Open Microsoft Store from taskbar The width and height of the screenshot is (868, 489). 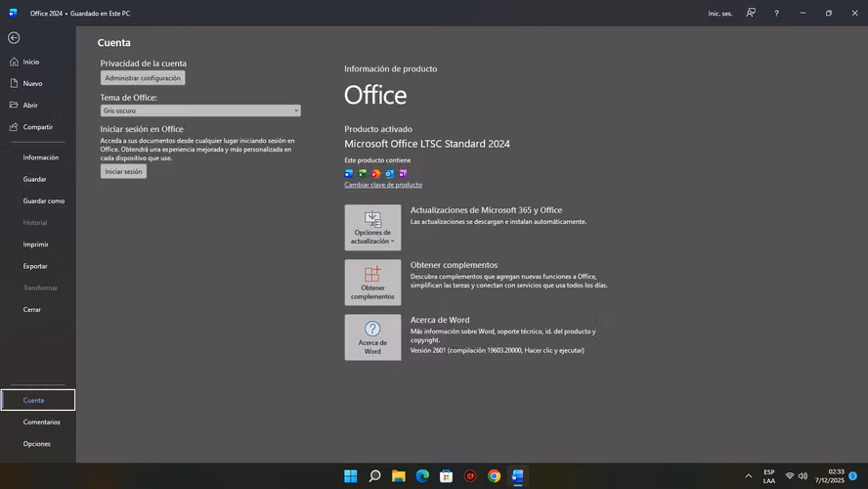coord(446,476)
